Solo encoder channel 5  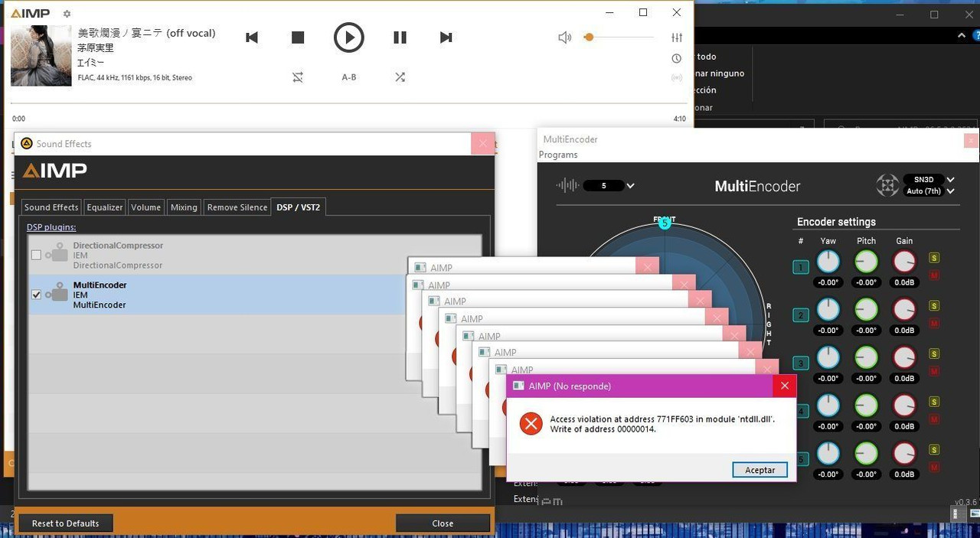[934, 450]
